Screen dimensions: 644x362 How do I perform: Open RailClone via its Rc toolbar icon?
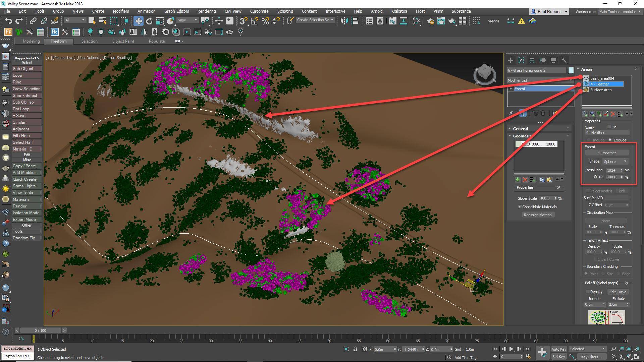pyautogui.click(x=54, y=32)
